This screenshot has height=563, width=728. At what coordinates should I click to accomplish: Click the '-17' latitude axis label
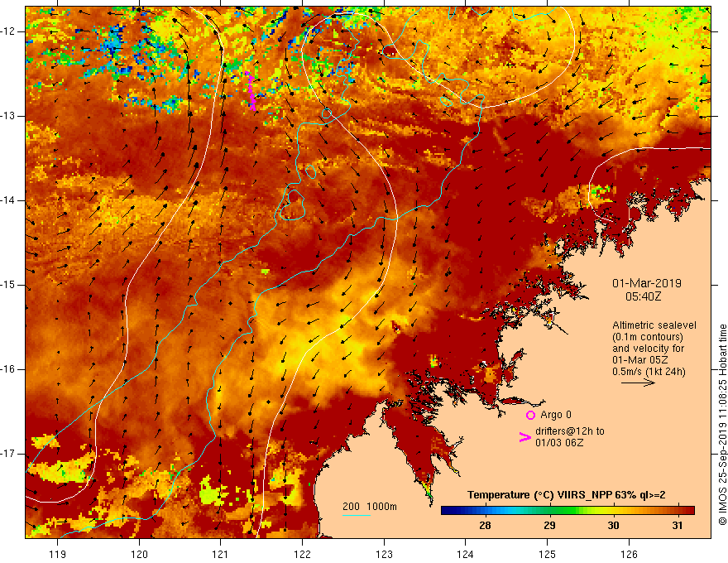tap(9, 454)
